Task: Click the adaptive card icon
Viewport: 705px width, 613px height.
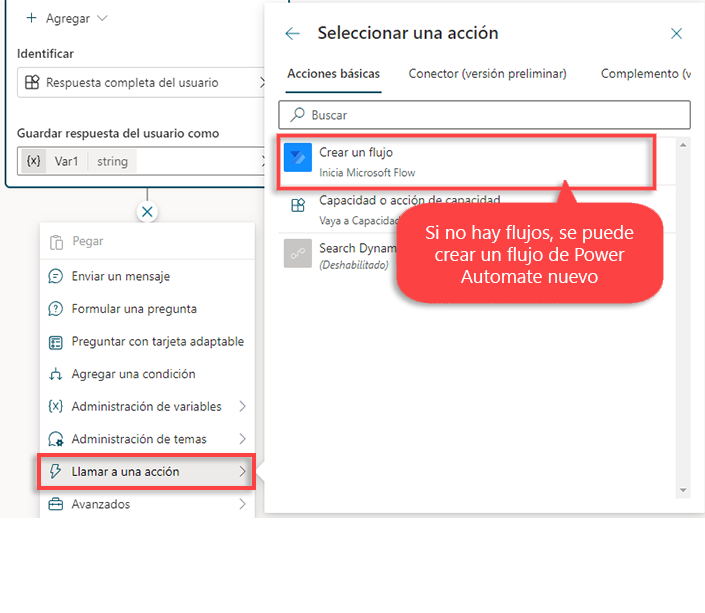Action: coord(55,343)
